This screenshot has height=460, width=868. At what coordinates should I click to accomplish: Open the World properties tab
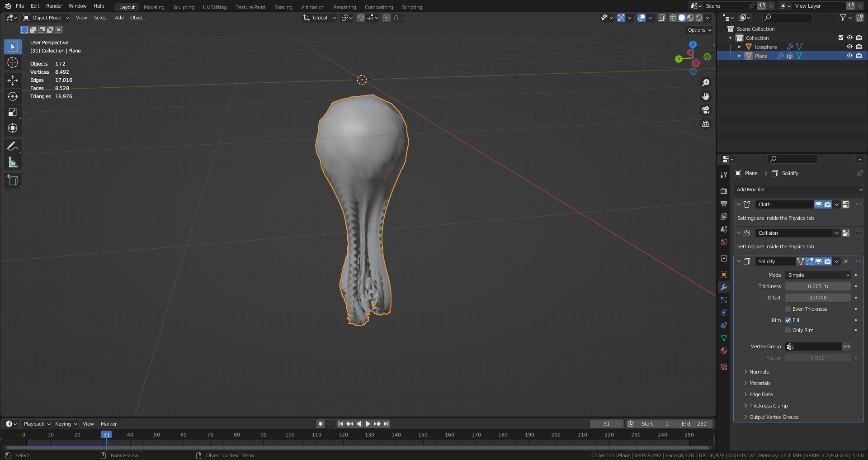click(x=724, y=242)
